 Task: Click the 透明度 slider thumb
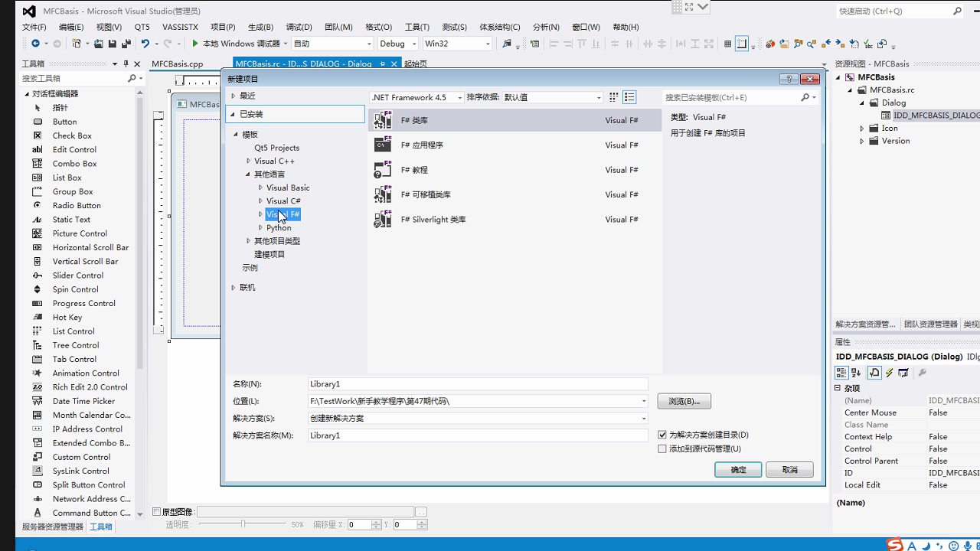pyautogui.click(x=243, y=524)
